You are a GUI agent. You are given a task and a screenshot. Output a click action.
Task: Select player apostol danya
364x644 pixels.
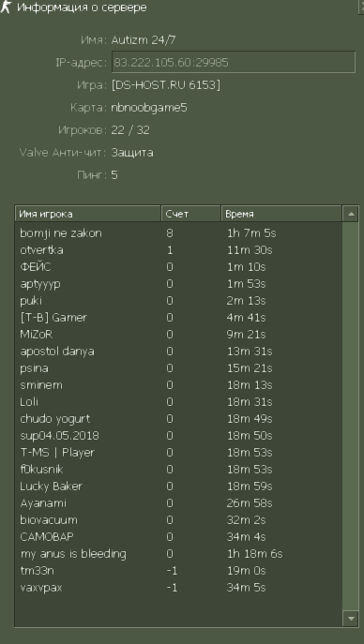pos(178,352)
